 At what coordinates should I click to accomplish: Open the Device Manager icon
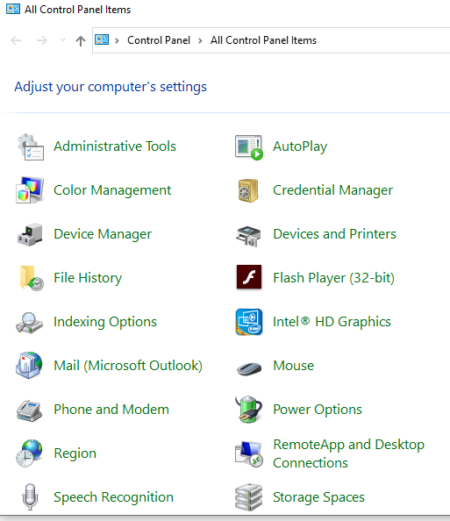coord(30,234)
